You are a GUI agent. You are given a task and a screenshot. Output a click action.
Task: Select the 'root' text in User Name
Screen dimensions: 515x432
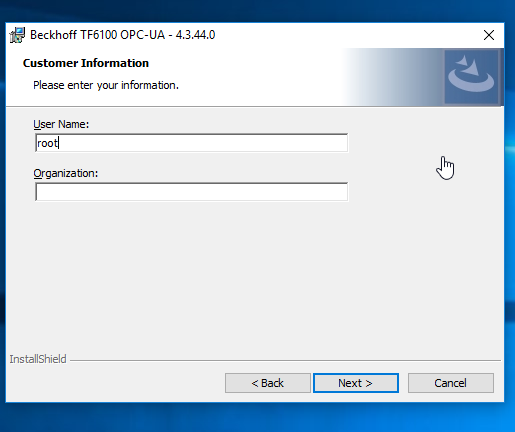pyautogui.click(x=47, y=143)
